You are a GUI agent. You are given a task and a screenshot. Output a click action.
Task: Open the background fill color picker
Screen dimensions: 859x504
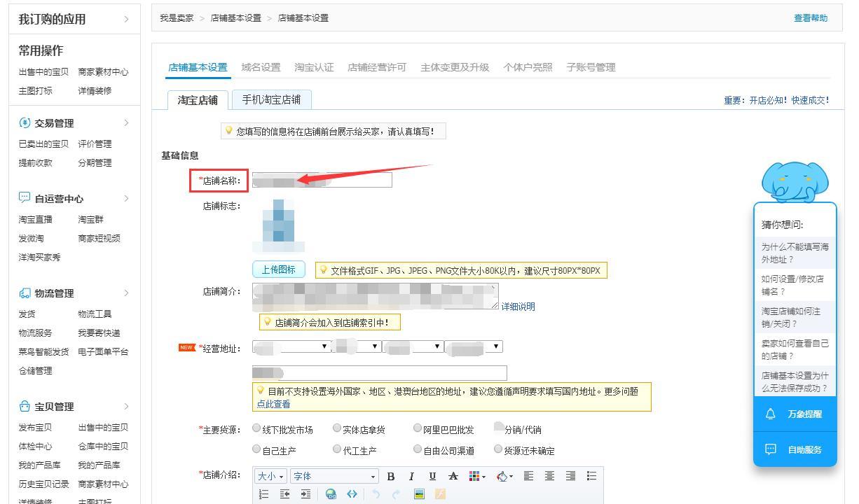click(x=504, y=476)
